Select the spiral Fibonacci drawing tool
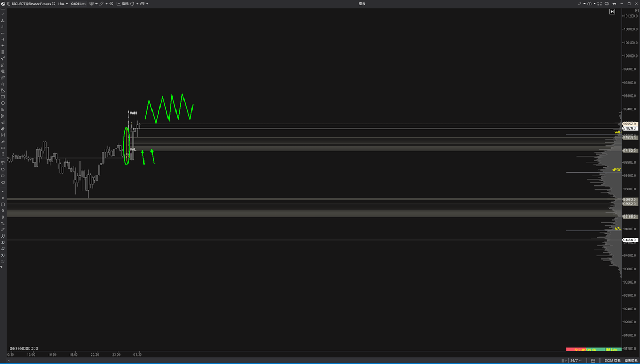 (x=3, y=71)
